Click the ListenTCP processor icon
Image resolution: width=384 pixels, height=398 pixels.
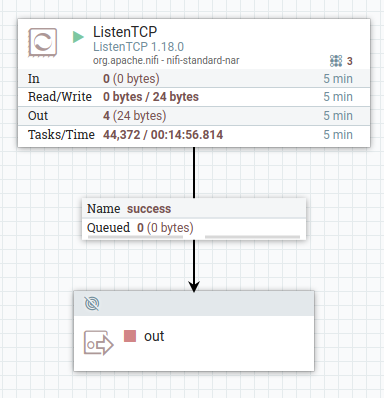pyautogui.click(x=42, y=43)
